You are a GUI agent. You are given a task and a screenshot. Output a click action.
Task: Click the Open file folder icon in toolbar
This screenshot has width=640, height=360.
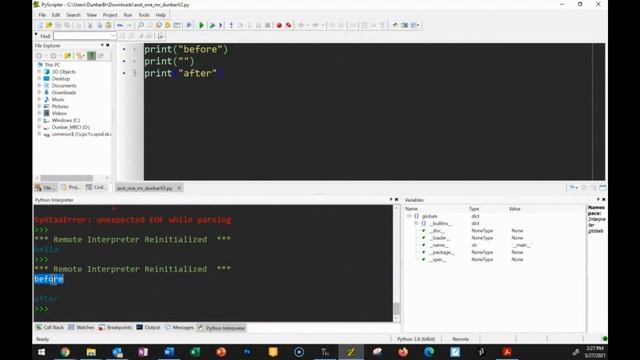(x=49, y=25)
